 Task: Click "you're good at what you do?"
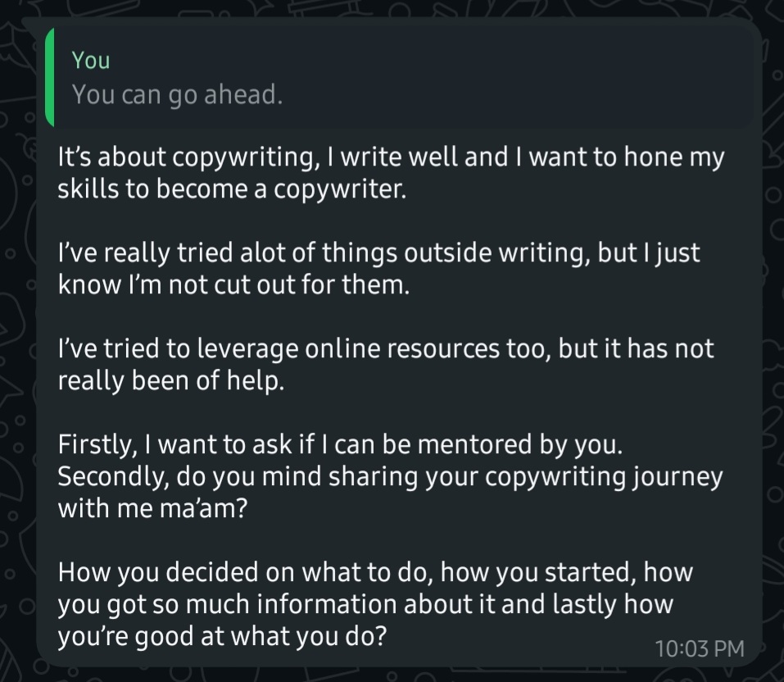pyautogui.click(x=222, y=636)
